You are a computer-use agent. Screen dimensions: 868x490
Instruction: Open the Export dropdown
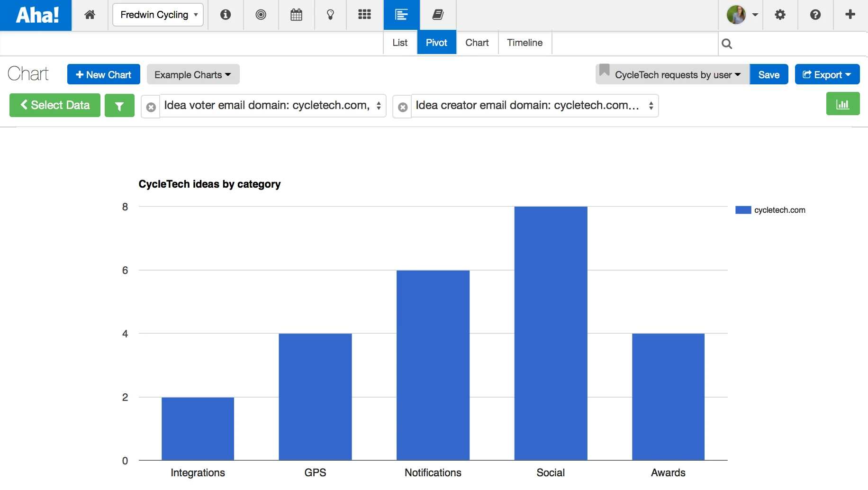click(827, 74)
